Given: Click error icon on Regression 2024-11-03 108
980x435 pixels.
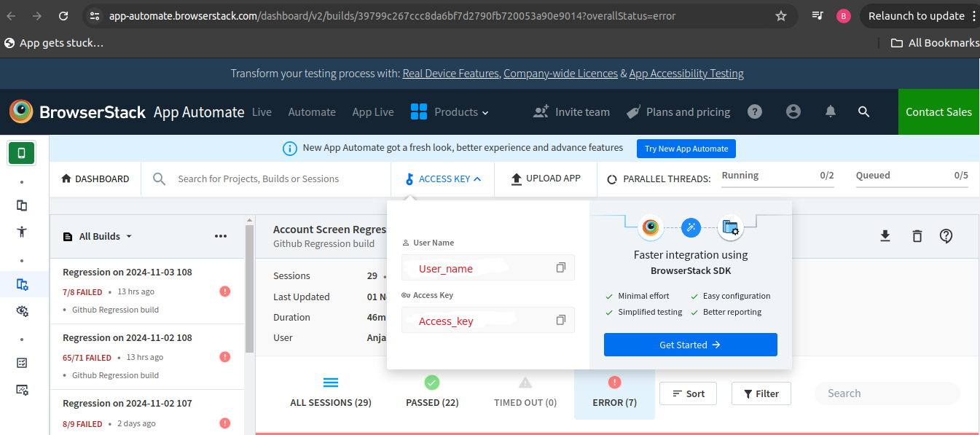Looking at the screenshot, I should pos(224,291).
